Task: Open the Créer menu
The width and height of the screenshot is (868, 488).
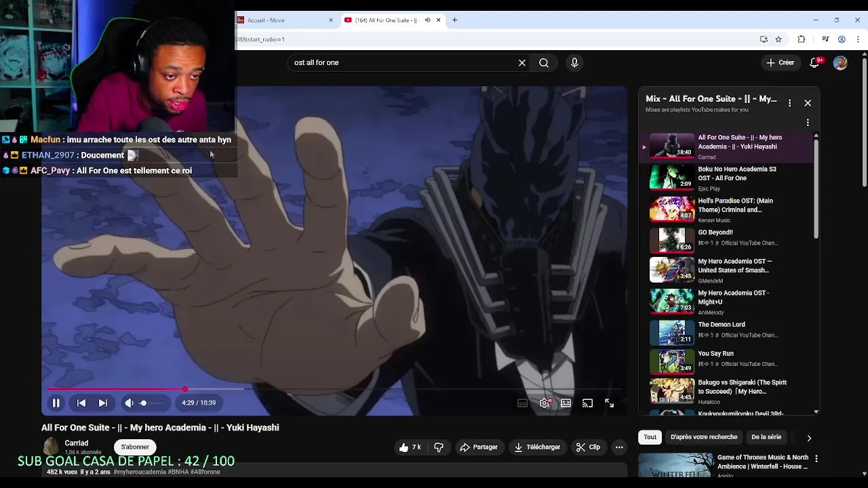Action: coord(781,62)
